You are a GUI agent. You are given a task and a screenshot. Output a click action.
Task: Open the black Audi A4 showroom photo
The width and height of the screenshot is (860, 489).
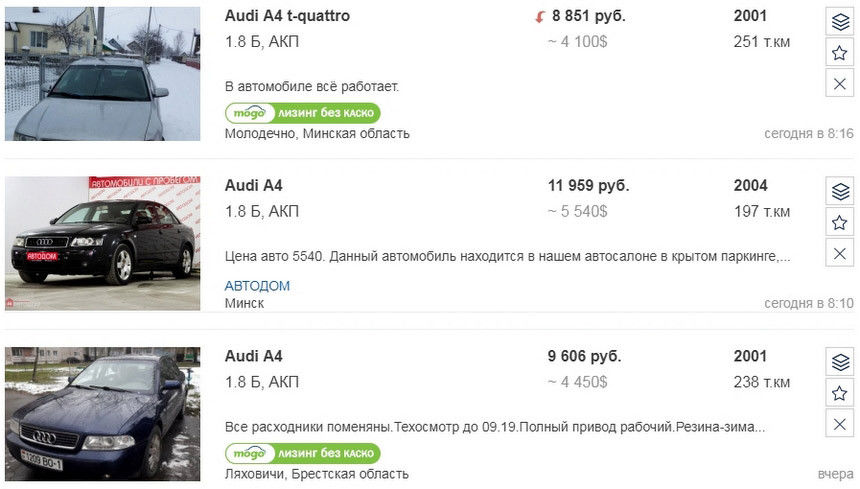103,243
